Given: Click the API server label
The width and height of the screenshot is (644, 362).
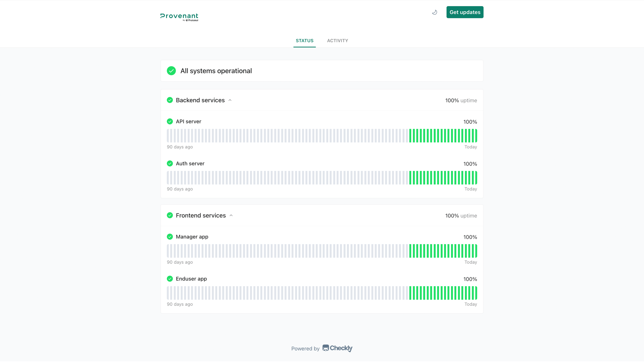Looking at the screenshot, I should 189,121.
